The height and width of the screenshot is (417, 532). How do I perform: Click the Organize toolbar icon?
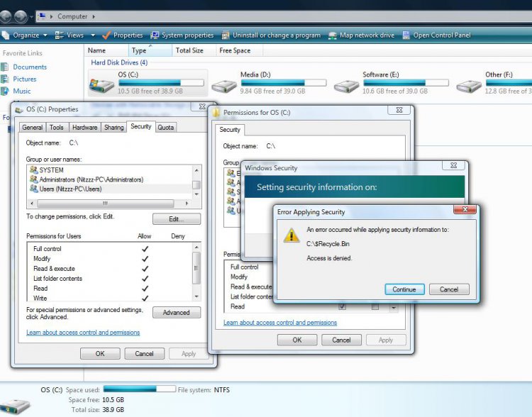(6, 35)
